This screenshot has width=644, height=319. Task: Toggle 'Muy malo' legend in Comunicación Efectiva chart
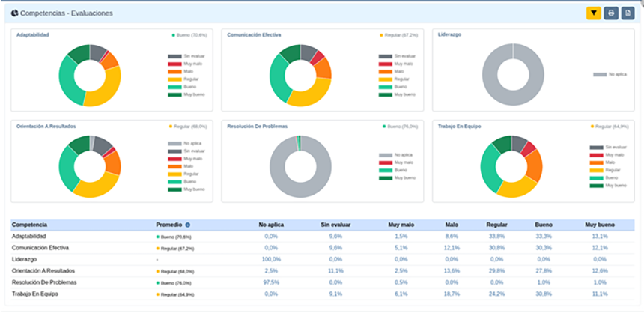pos(395,64)
